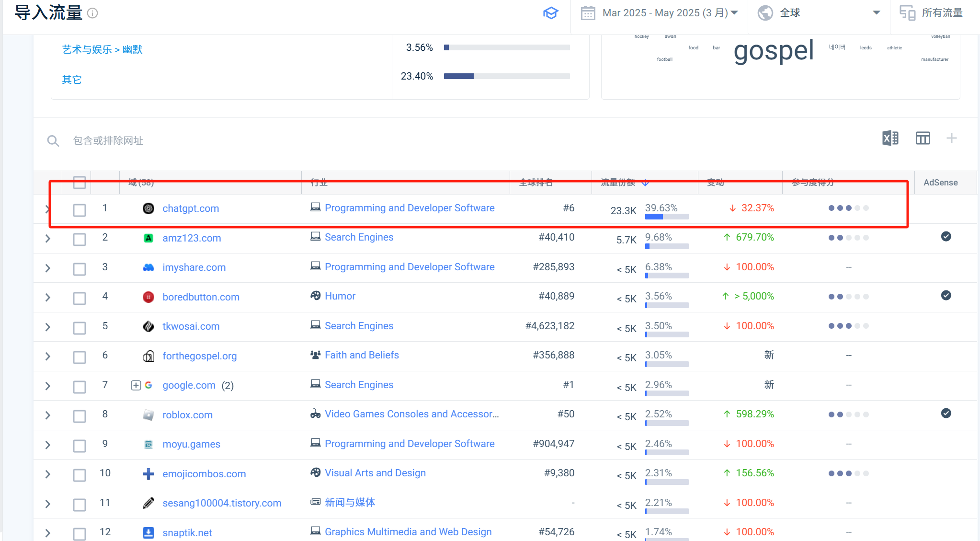Expand google.com grouped domains plus icon
Screen dimensions: 980x541
136,385
